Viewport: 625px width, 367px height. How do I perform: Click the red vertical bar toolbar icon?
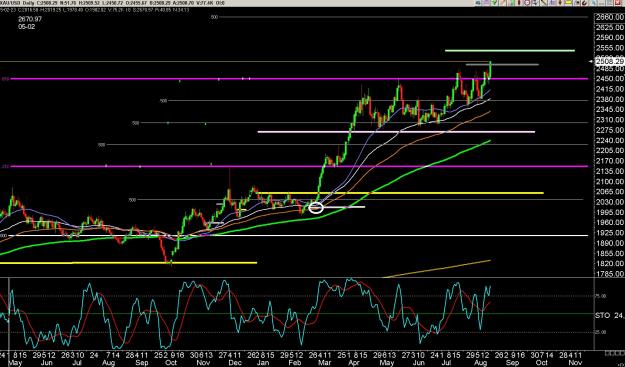(x=519, y=2)
